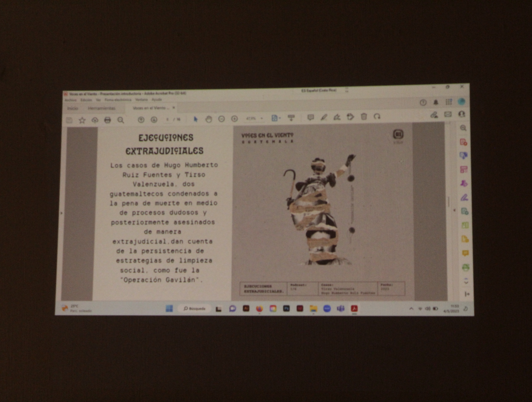The image size is (532, 402).
Task: Add a comment with the speech bubble icon
Action: tap(311, 117)
